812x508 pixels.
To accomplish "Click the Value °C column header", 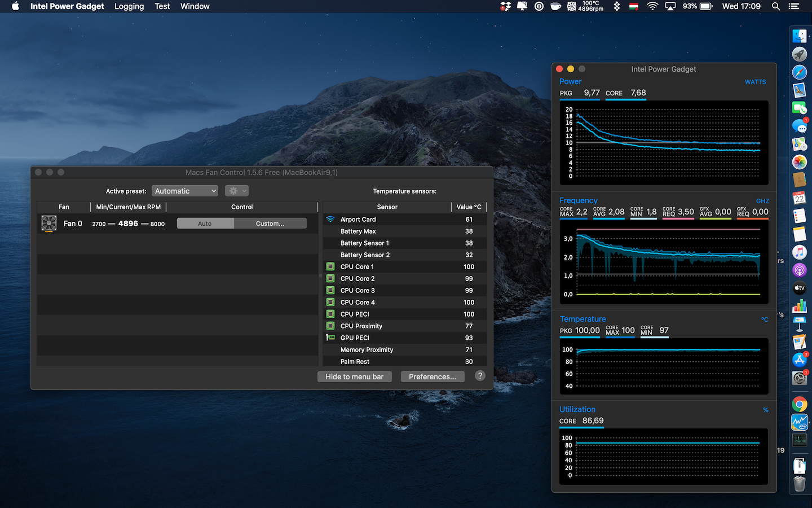I will (469, 207).
